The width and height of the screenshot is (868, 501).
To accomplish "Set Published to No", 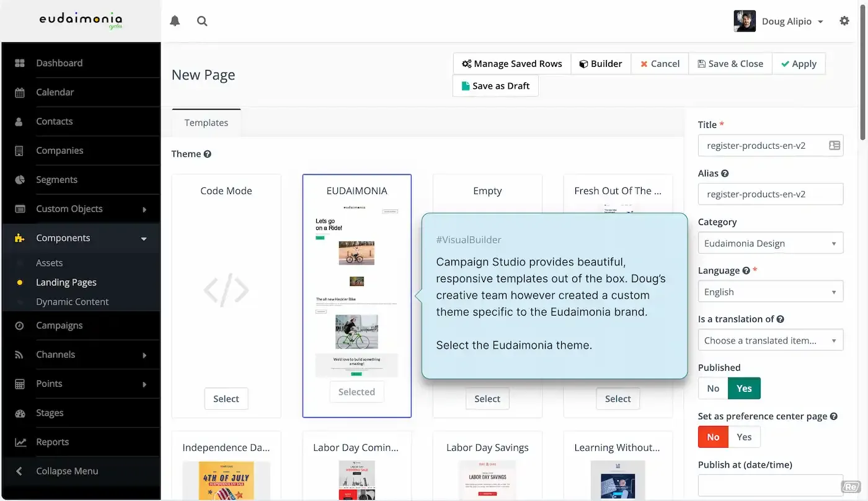I will (713, 388).
